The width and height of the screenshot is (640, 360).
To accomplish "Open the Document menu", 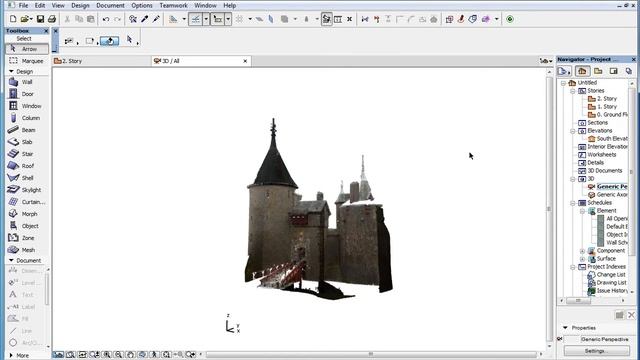I will (110, 6).
